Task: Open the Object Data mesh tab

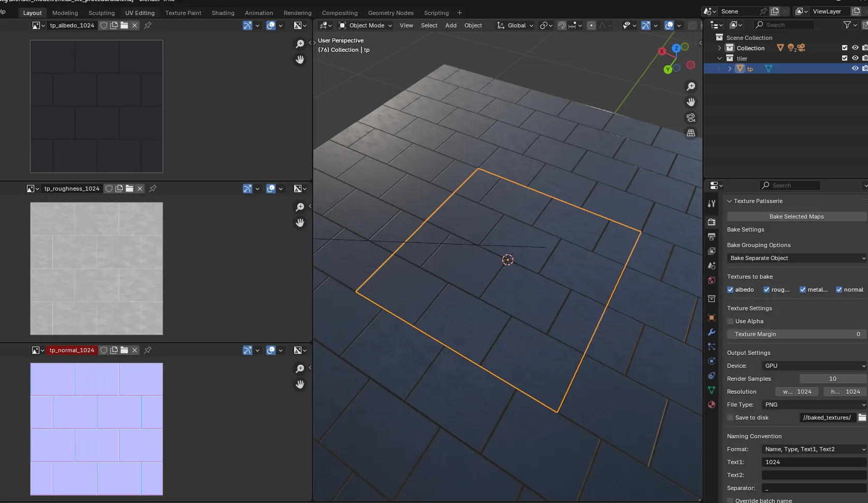Action: [712, 390]
